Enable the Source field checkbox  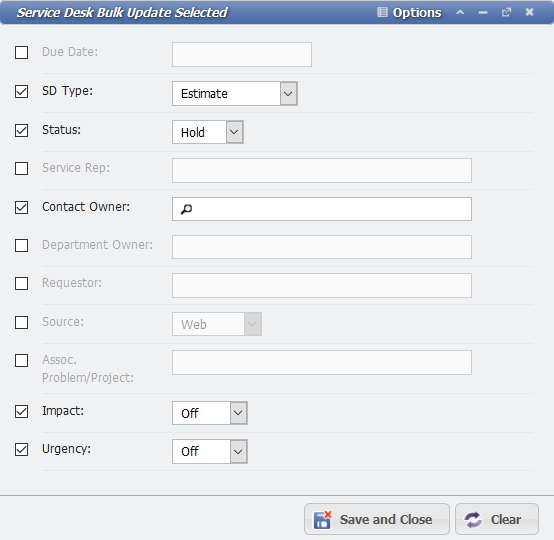tap(22, 322)
